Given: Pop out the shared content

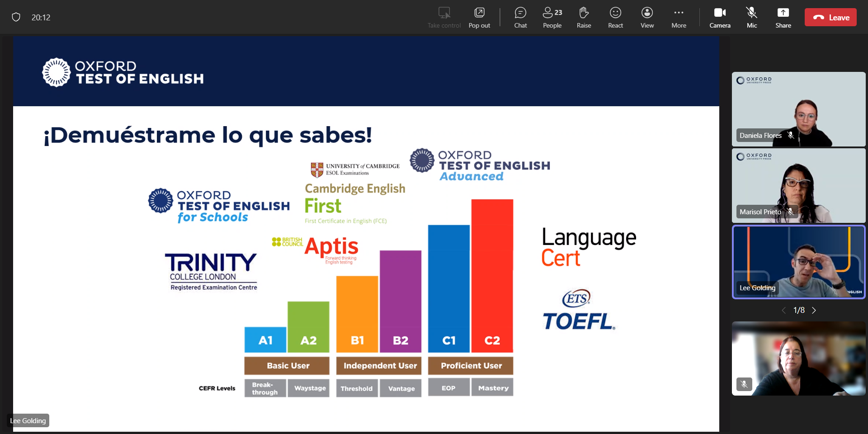Looking at the screenshot, I should pyautogui.click(x=479, y=18).
